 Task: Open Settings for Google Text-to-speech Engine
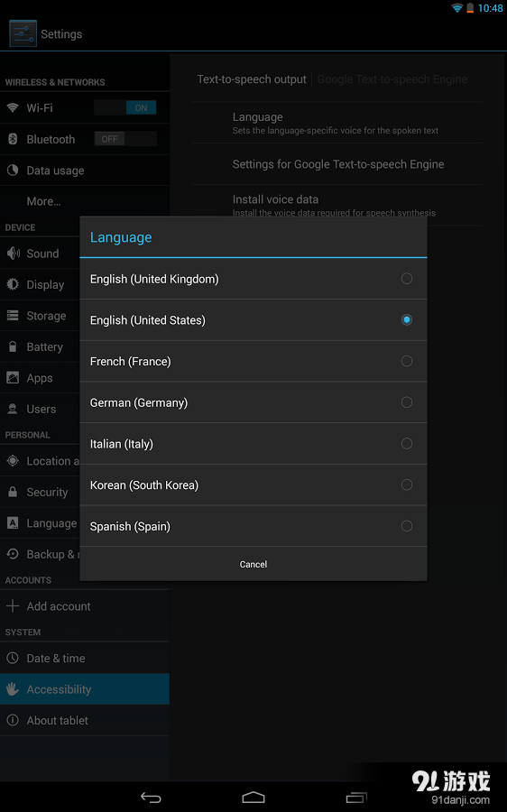tap(337, 164)
